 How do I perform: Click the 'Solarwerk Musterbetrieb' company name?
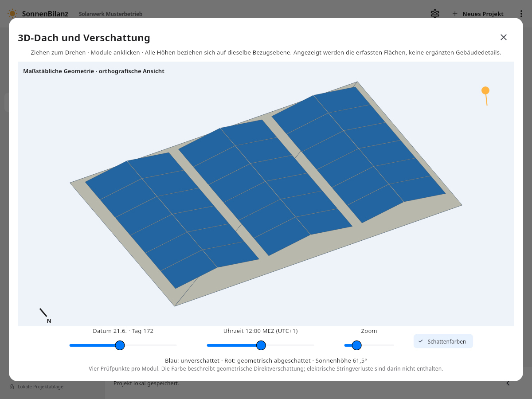click(x=110, y=14)
